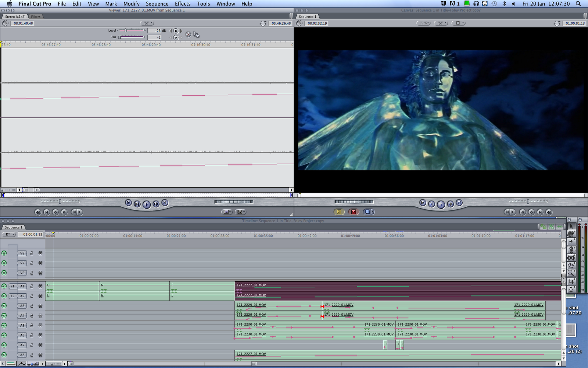Click the Viewer shuttle control slider
This screenshot has width=588, height=368.
(60, 201)
